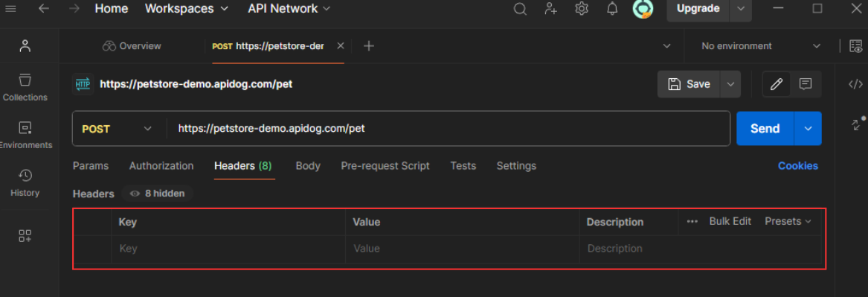
Task: Click the header Key input cell
Action: tap(228, 249)
